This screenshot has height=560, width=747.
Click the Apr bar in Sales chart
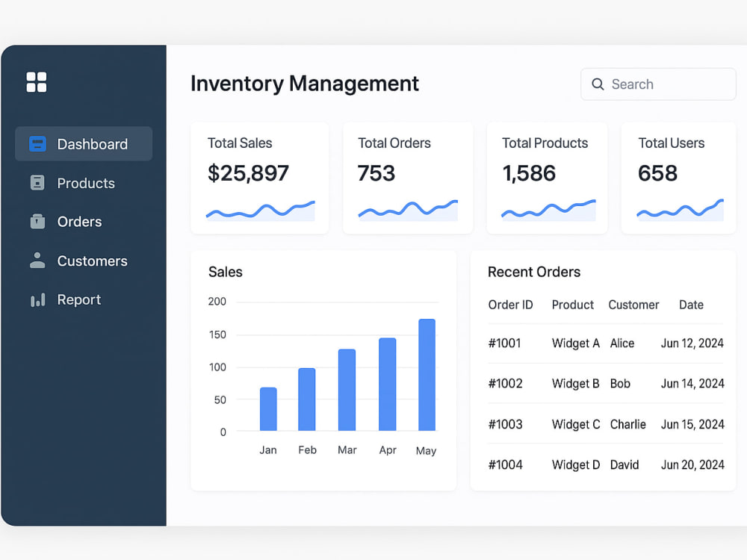[x=387, y=385]
